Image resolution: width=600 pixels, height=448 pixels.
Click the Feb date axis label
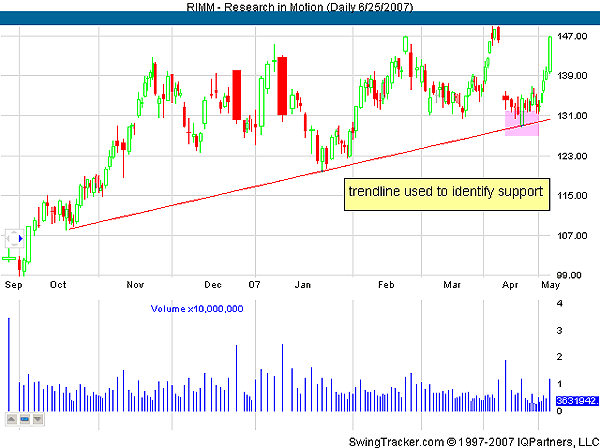386,285
